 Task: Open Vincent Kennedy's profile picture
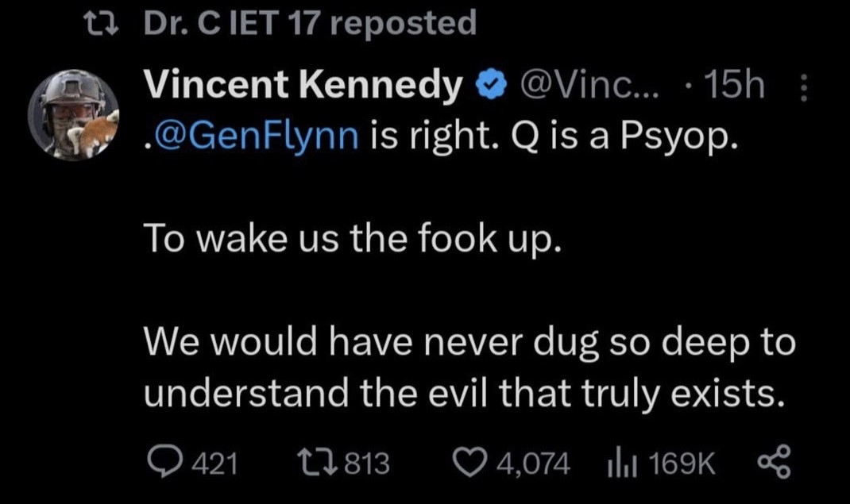74,114
